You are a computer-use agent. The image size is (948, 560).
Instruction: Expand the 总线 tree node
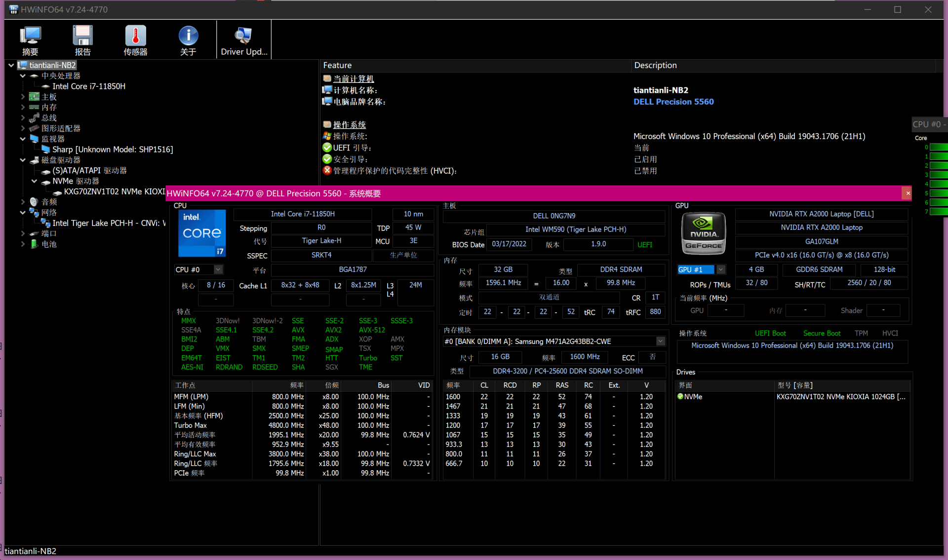coord(23,118)
